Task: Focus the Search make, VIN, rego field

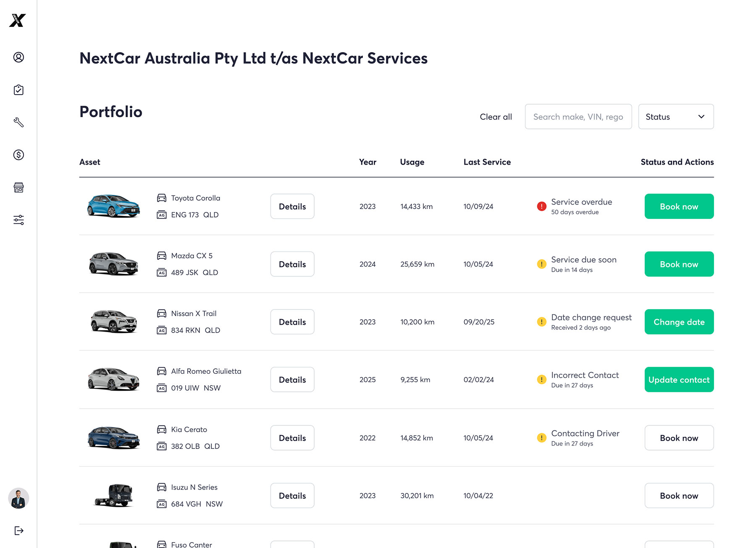Action: [x=578, y=117]
